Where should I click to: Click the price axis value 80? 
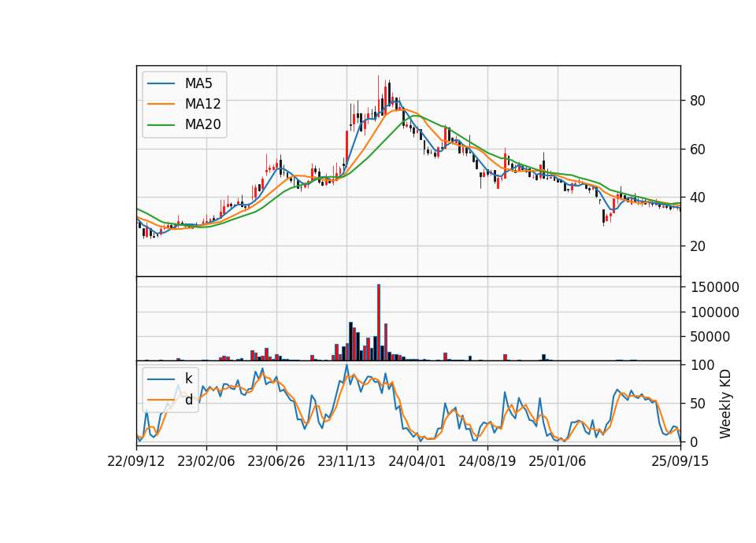click(698, 101)
